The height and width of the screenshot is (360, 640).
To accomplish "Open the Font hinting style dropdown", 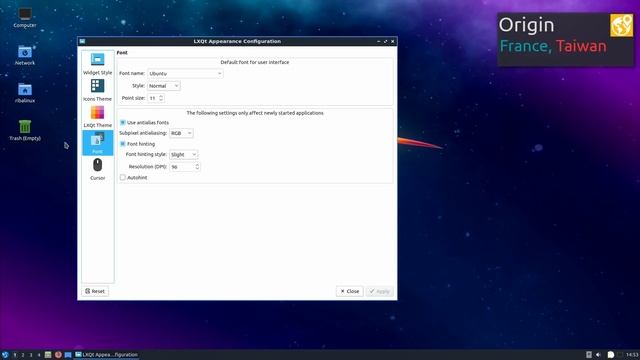I will tap(184, 154).
